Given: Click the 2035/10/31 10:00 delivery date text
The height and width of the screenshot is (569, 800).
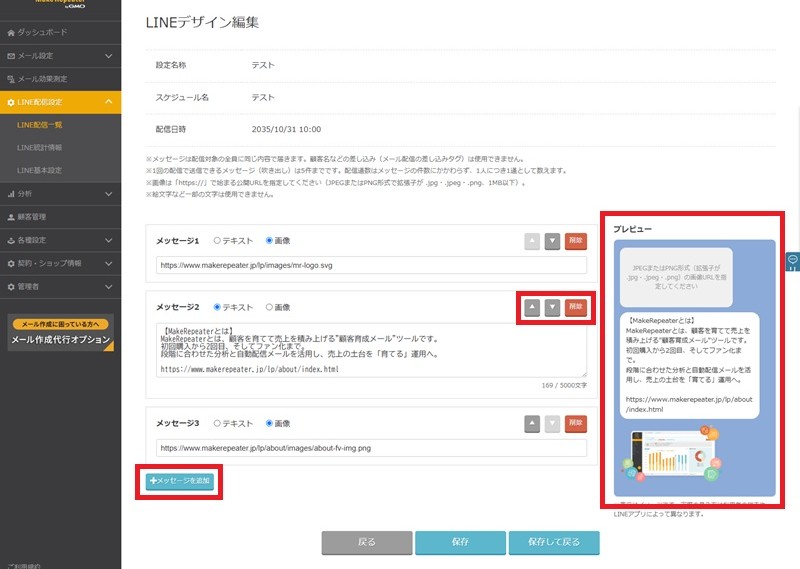Looking at the screenshot, I should pos(286,130).
